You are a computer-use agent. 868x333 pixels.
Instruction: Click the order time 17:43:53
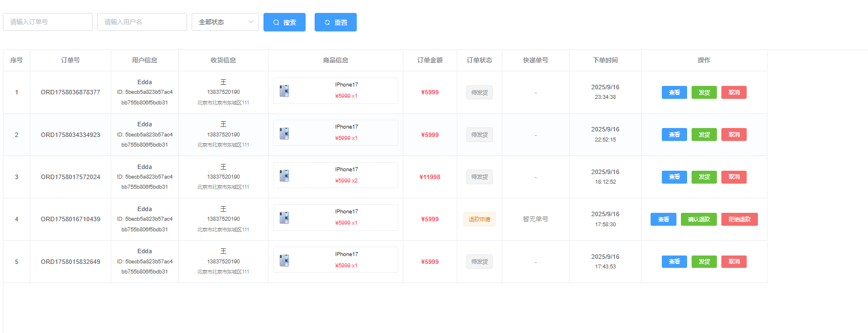(605, 266)
